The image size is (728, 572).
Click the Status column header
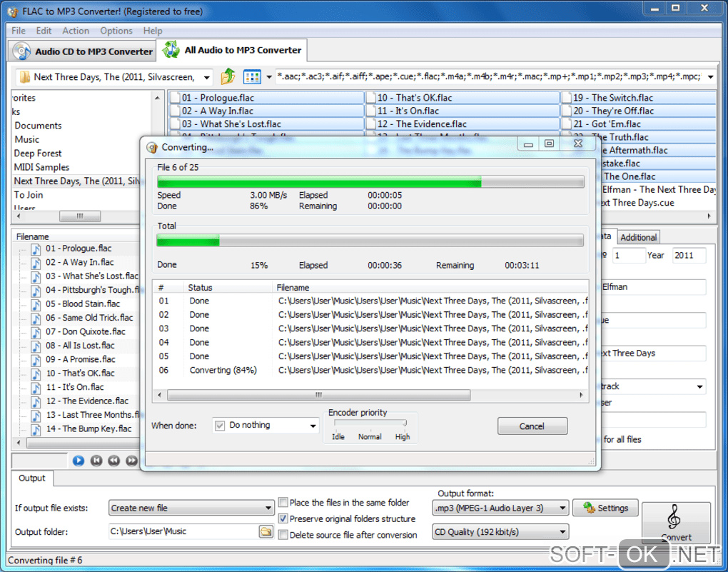228,288
